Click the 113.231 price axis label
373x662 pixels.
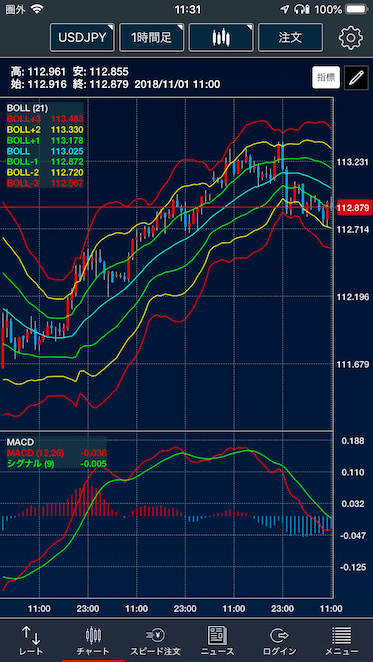coord(354,162)
